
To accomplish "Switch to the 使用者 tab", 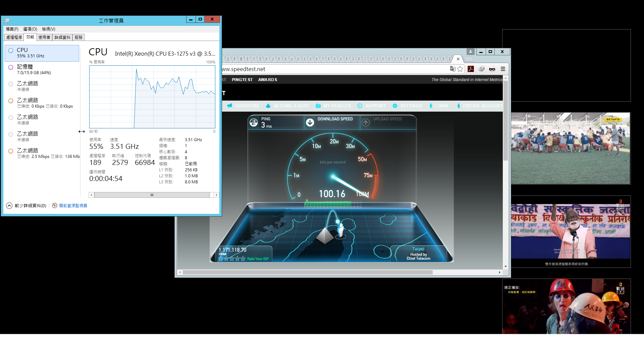I will [x=44, y=38].
